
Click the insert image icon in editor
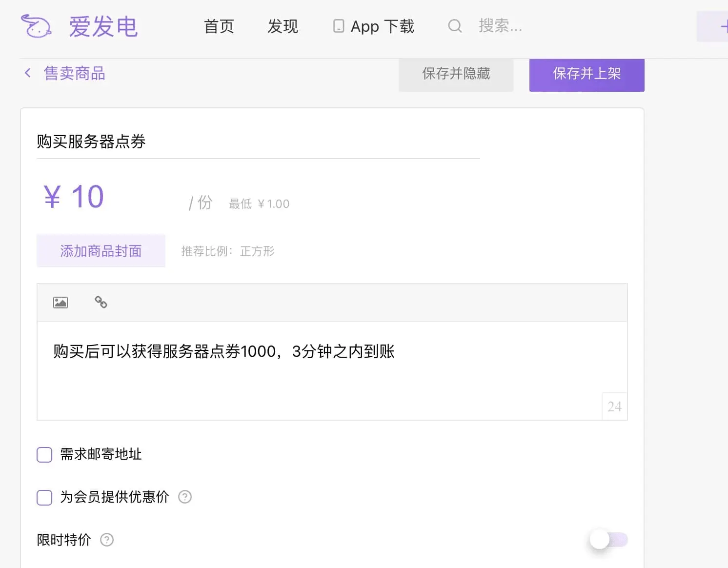click(x=61, y=303)
